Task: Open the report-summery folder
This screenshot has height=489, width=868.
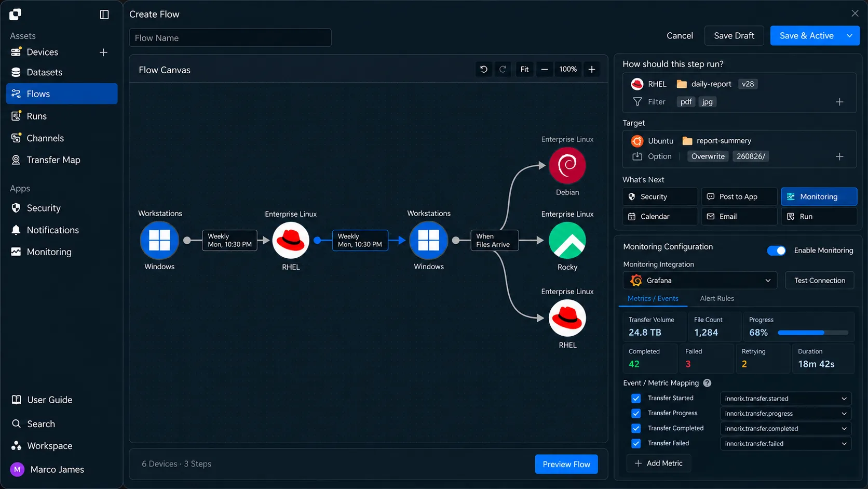Action: pos(716,141)
